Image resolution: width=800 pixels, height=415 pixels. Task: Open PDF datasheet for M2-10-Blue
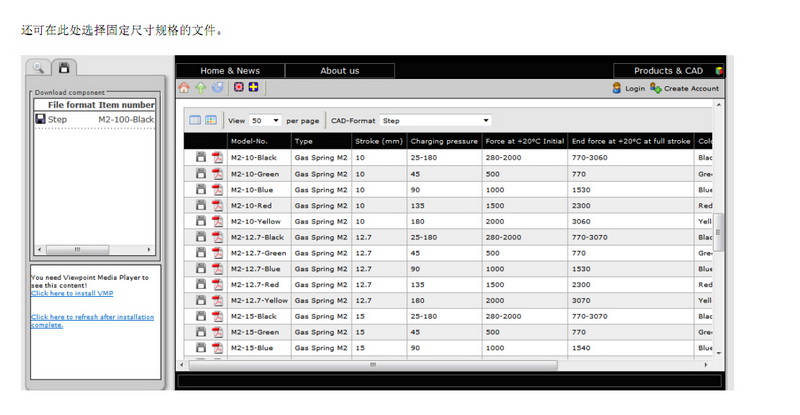coord(218,190)
